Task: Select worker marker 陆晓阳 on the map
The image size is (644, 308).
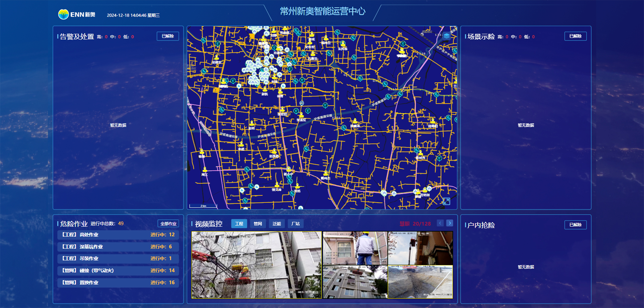Action: pyautogui.click(x=433, y=122)
